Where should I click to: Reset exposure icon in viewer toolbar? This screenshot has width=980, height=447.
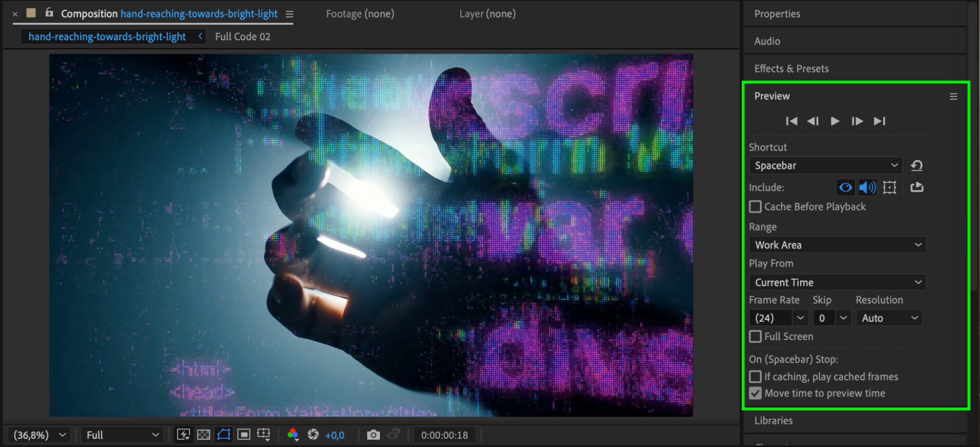point(313,435)
